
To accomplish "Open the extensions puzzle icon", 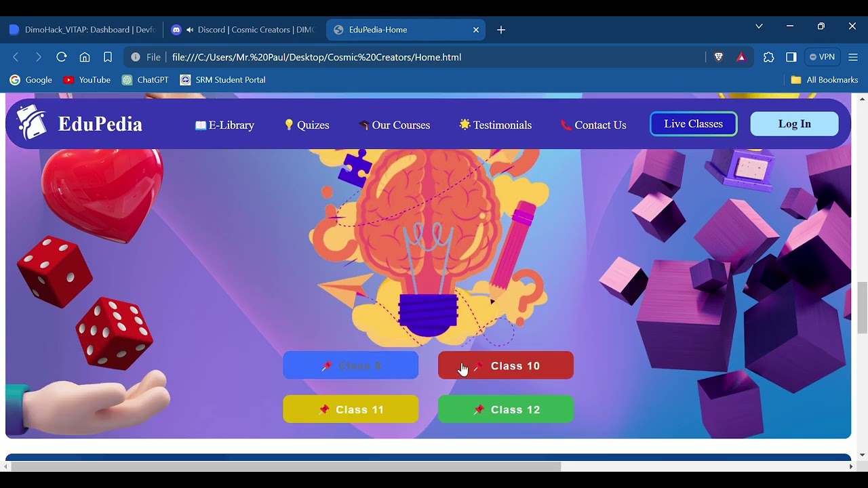I will tap(768, 57).
